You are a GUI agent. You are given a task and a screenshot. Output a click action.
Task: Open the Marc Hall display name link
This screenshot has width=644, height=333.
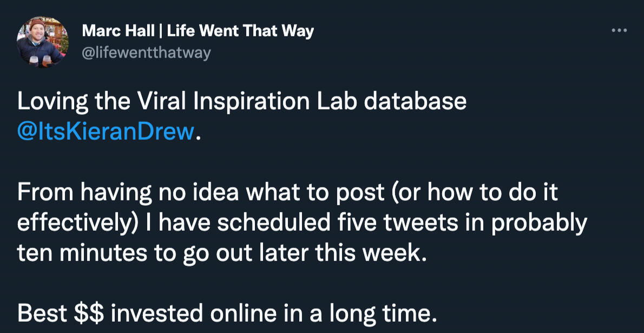(x=198, y=31)
